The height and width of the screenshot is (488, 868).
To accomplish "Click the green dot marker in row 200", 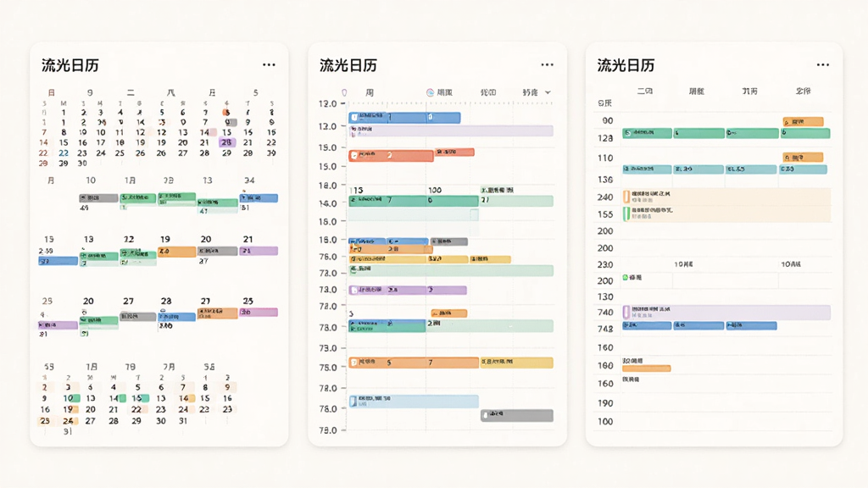I will (626, 277).
